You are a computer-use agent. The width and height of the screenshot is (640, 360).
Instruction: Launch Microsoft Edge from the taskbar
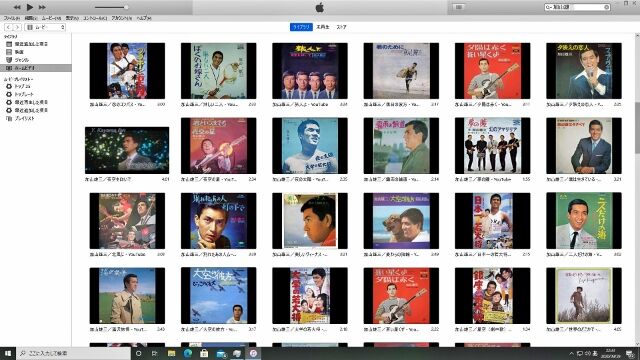click(x=188, y=353)
